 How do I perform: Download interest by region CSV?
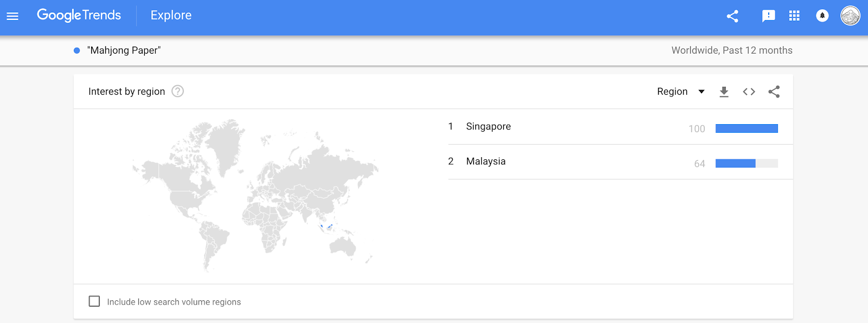pos(724,92)
